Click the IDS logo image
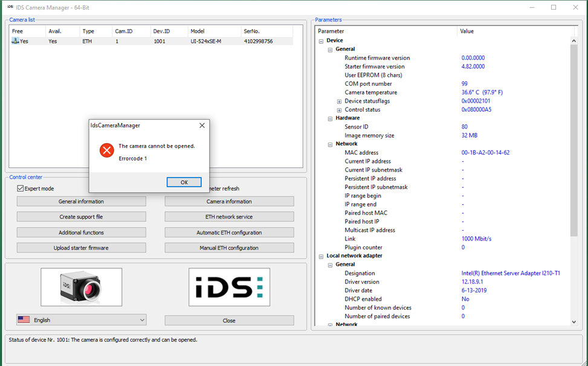Screen dimensions: 588x366 pyautogui.click(x=229, y=287)
